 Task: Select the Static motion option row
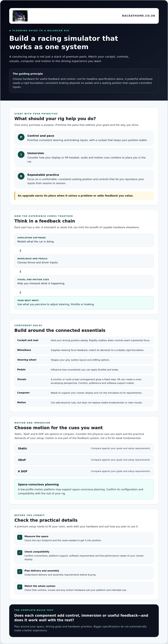pyautogui.click(x=84, y=448)
